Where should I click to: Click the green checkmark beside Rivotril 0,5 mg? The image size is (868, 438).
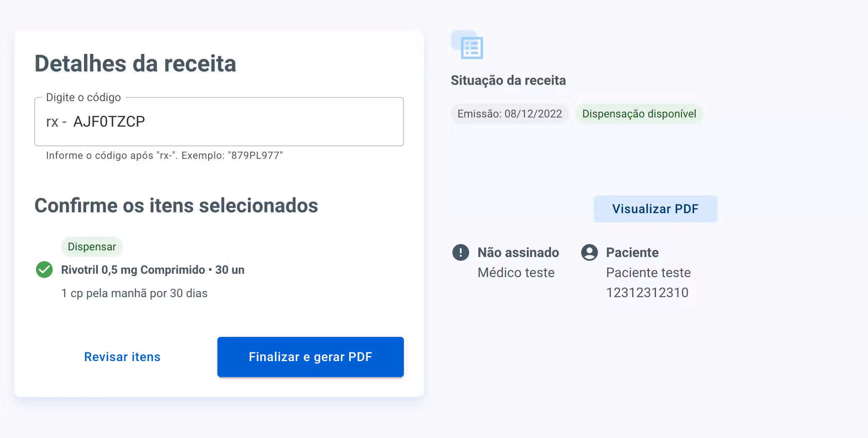pyautogui.click(x=44, y=270)
